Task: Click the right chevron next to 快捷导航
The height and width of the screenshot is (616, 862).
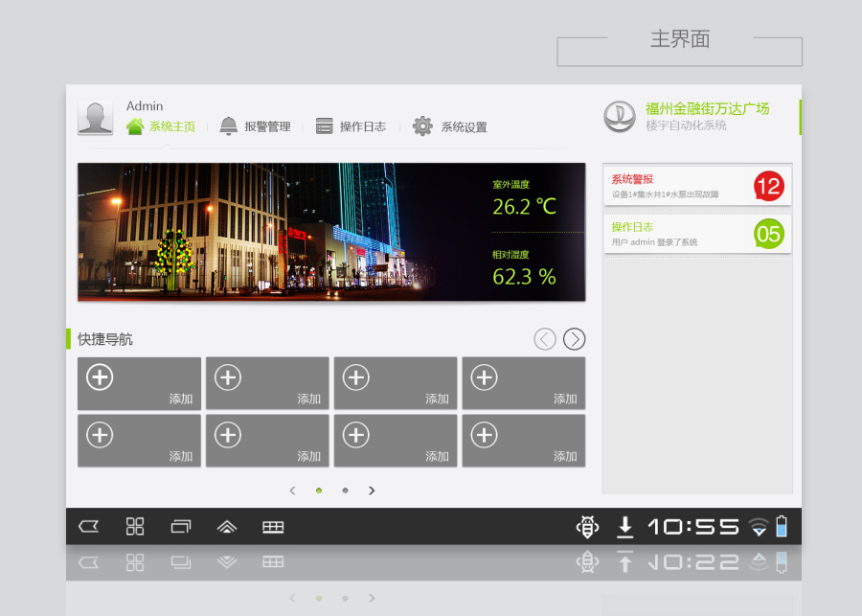Action: [574, 338]
